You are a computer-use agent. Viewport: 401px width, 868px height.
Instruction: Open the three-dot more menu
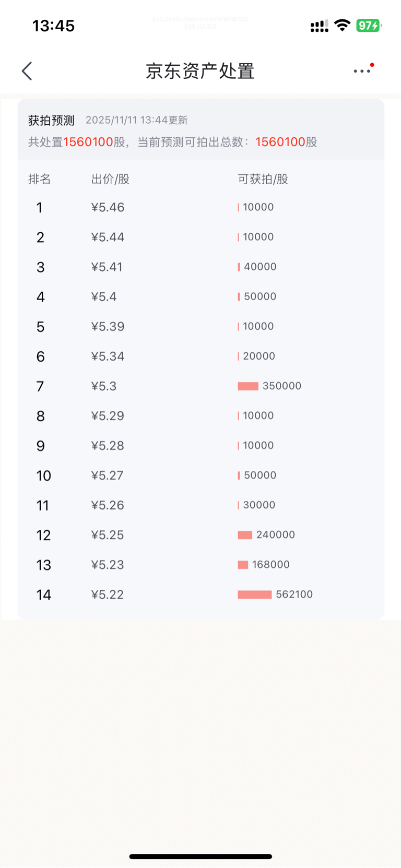point(362,71)
